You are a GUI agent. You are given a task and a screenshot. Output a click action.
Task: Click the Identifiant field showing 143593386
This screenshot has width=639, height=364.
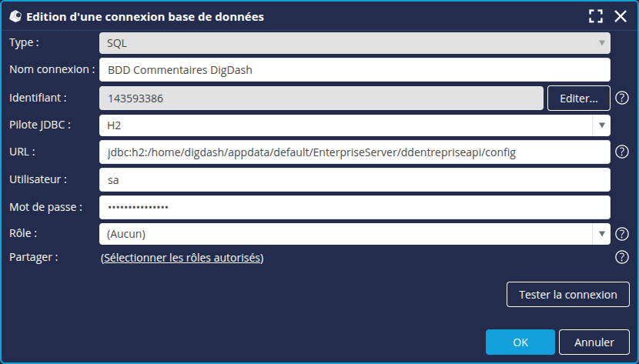click(321, 98)
